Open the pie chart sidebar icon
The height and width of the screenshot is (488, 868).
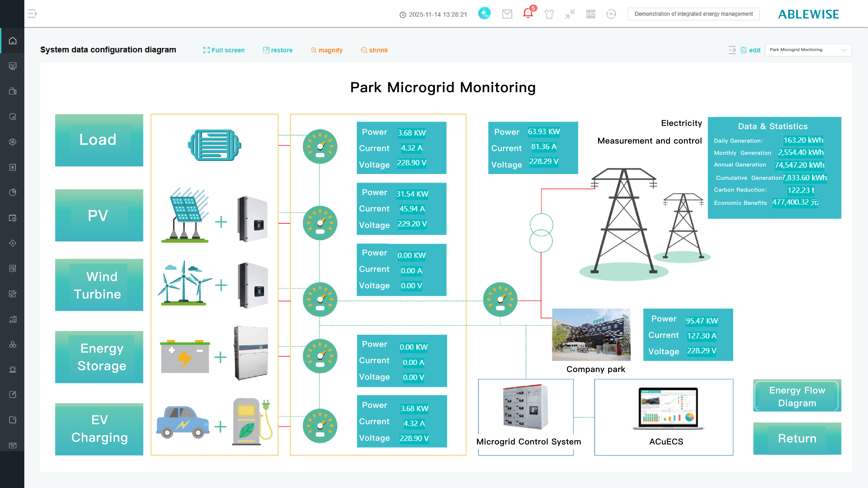pyautogui.click(x=12, y=193)
